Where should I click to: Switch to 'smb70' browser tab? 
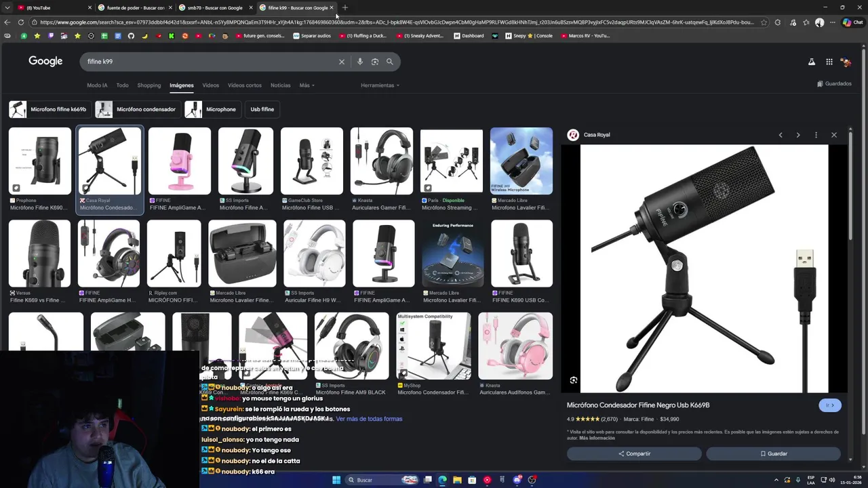[215, 7]
